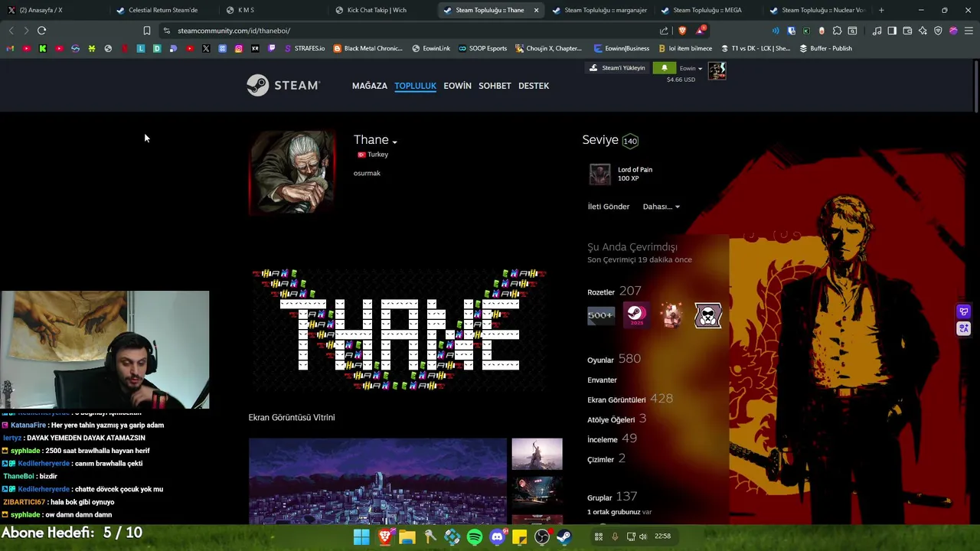Screen dimensions: 980x551
Task: Click the Instagram bookmark icon
Action: tap(239, 48)
